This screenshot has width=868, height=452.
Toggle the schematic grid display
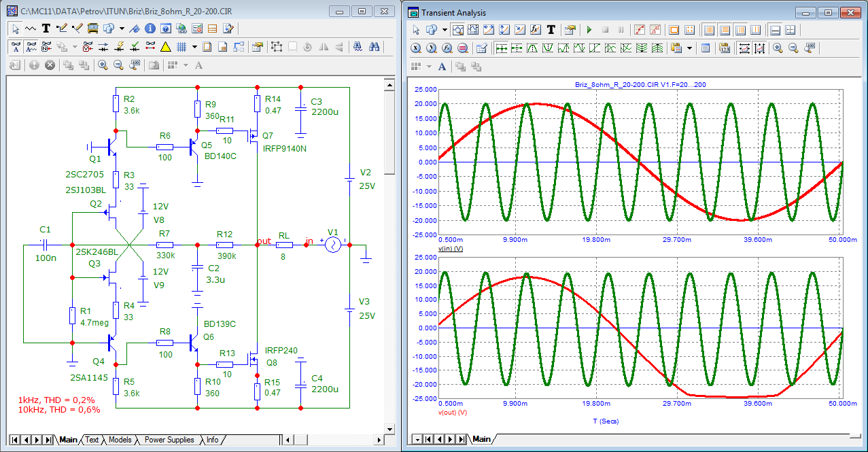(181, 47)
